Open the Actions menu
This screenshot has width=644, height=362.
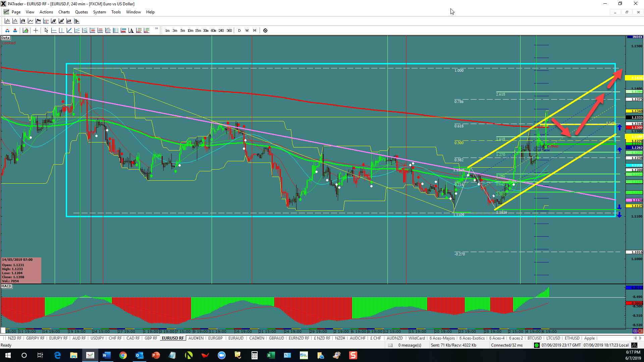click(46, 12)
